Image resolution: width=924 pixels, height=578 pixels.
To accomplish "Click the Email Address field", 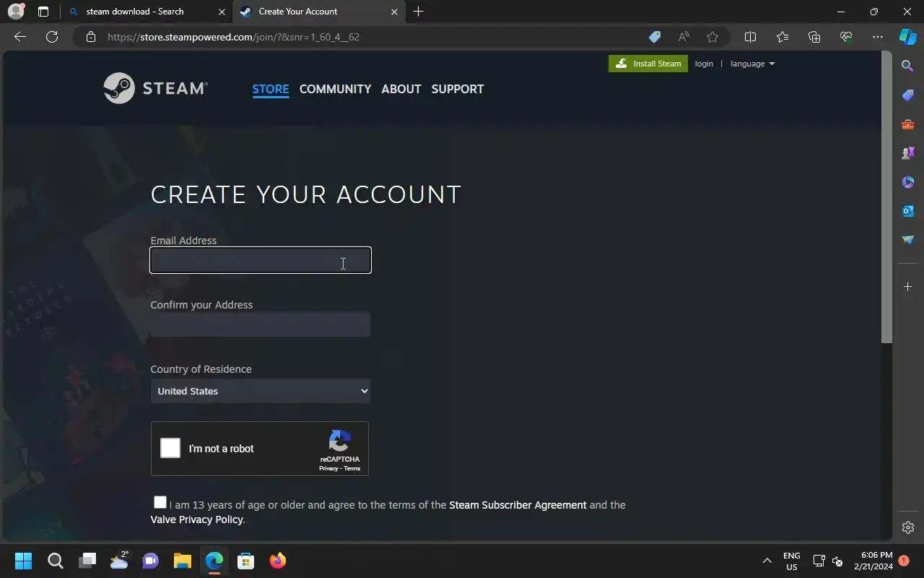I will 261,260.
